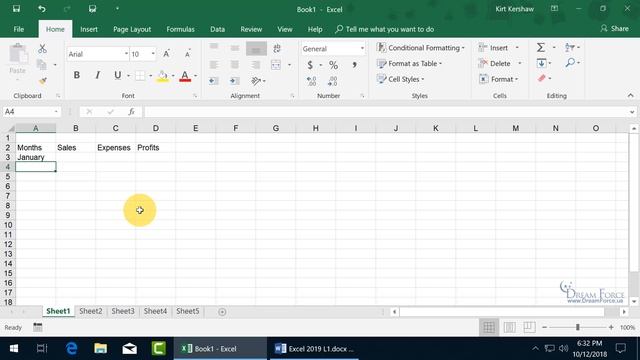This screenshot has width=640, height=360.
Task: Click the Clear eraser icon
Action: [x=542, y=78]
